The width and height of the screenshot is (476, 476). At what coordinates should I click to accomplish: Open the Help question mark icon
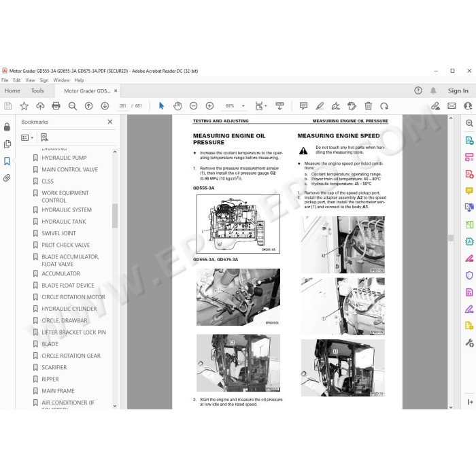coord(418,90)
